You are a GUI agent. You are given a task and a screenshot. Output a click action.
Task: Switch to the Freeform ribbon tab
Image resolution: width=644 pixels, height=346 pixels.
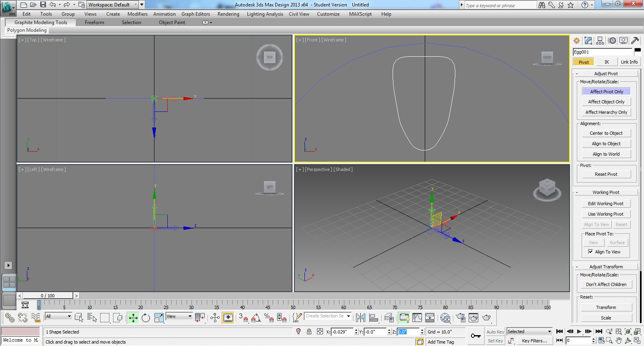(x=95, y=23)
